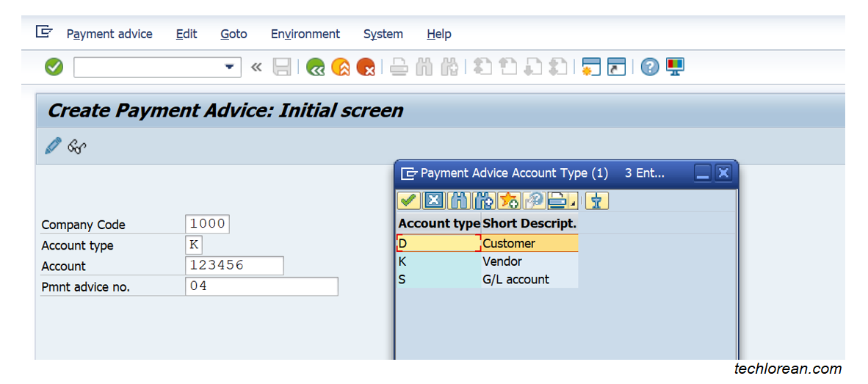This screenshot has width=868, height=384.
Task: Click the red Cancel icon in main toolbar
Action: pos(366,68)
